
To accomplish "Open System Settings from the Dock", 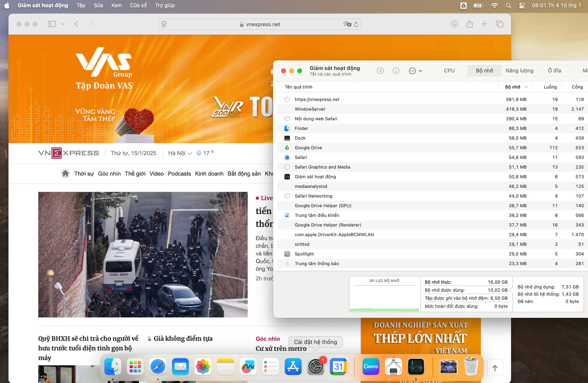I will 316,366.
